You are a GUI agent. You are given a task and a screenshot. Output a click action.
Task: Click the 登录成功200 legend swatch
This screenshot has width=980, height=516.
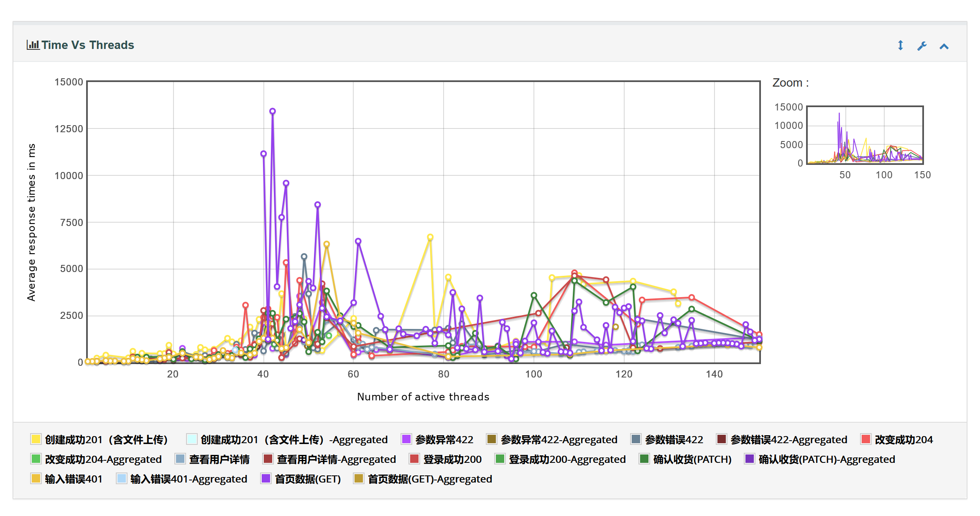point(414,459)
